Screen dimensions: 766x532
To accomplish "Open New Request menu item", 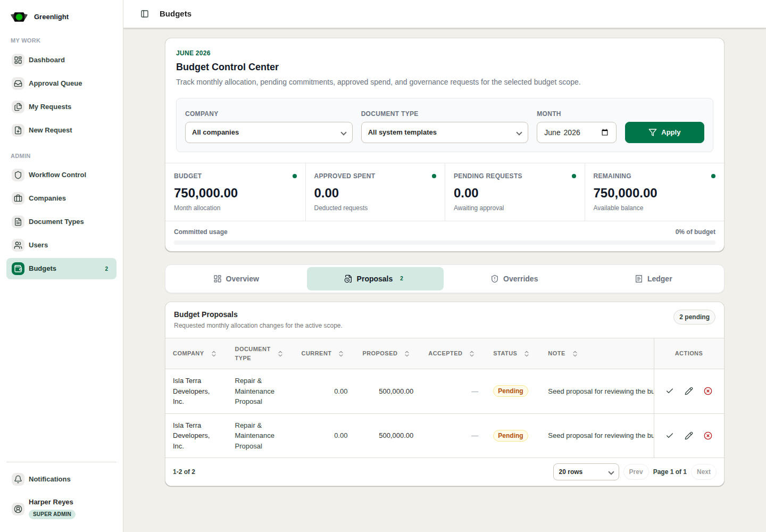I will coord(61,130).
